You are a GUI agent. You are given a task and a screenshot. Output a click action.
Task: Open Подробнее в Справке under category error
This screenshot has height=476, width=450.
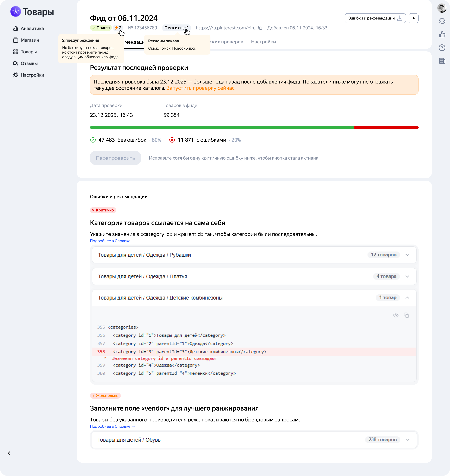click(112, 241)
